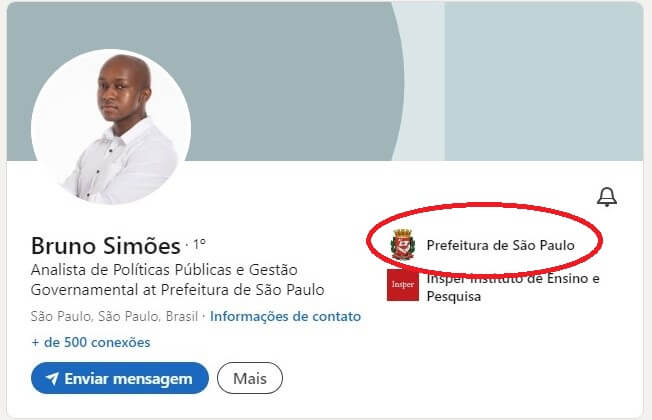
Task: Click Governamental at Prefeitura de São Paulo line
Action: pos(178,289)
